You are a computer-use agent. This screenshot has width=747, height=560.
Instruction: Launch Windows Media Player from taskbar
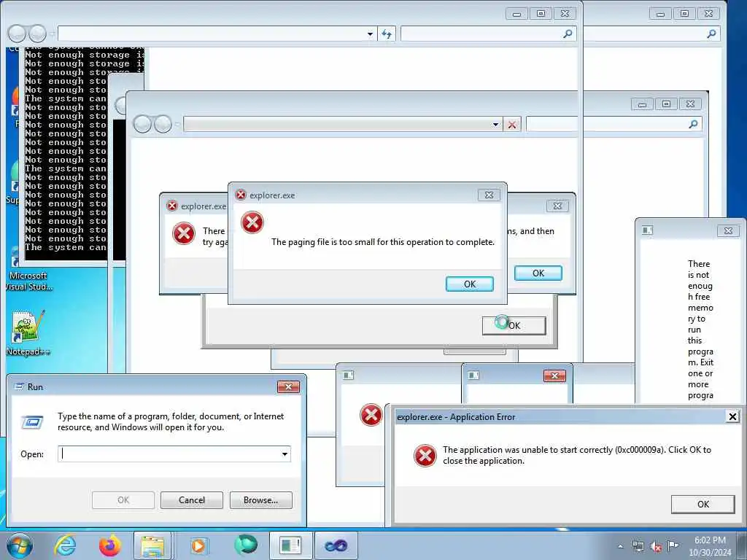(x=198, y=545)
